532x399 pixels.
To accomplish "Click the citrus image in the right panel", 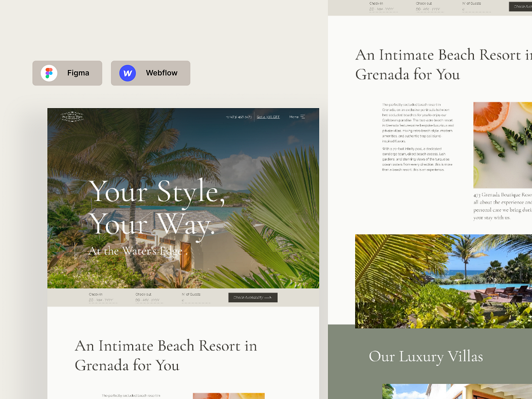I will pyautogui.click(x=502, y=145).
